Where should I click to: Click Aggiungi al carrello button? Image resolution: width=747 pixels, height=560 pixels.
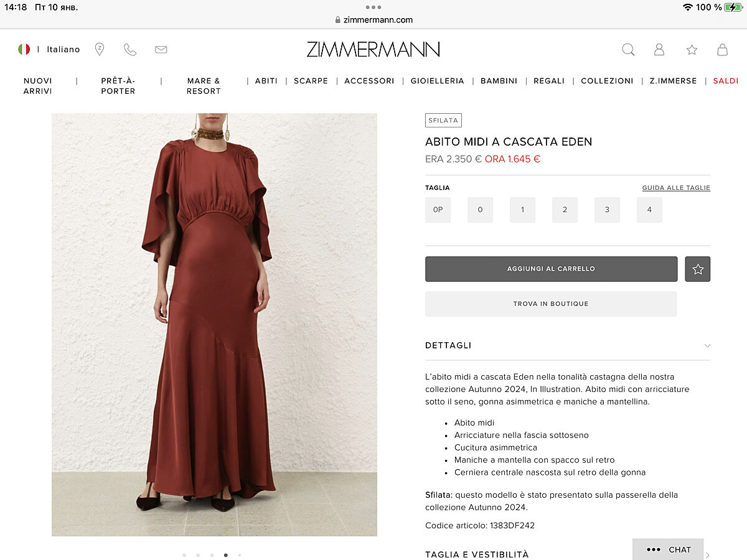click(x=552, y=269)
